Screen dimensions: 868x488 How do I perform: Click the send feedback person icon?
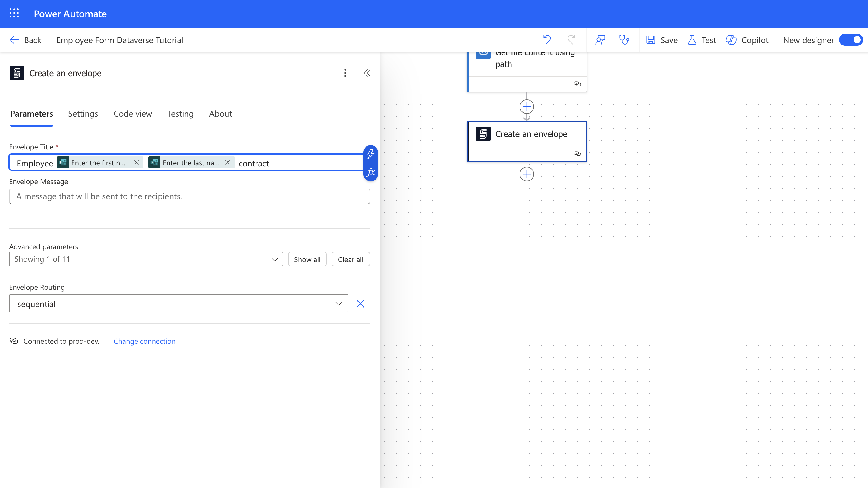pos(600,40)
